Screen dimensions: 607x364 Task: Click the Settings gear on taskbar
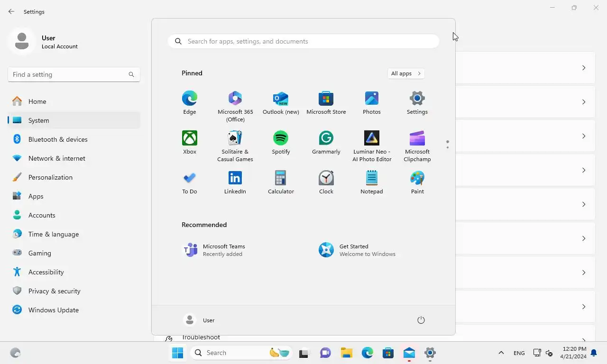(430, 353)
